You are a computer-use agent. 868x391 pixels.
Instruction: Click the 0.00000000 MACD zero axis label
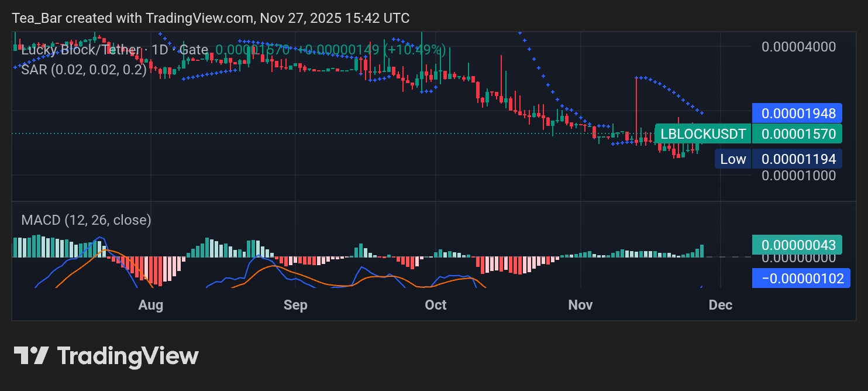point(798,258)
